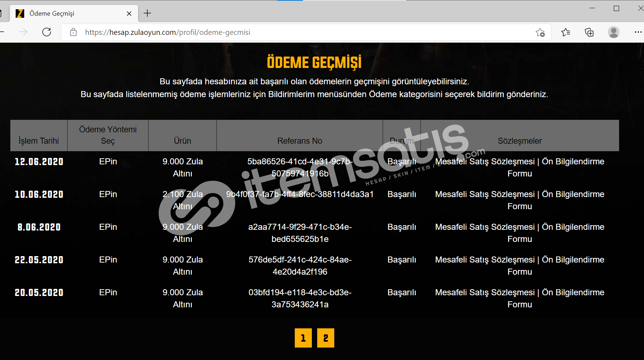
Task: Close the Ödeme Geçmişi tab
Action: 129,14
